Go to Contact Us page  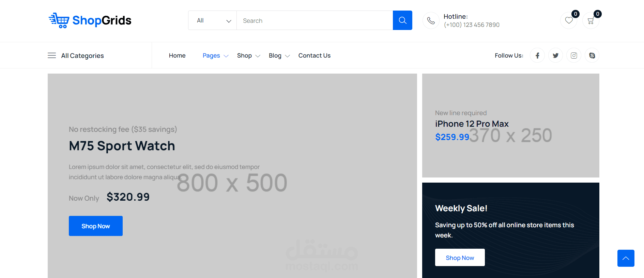coord(315,56)
